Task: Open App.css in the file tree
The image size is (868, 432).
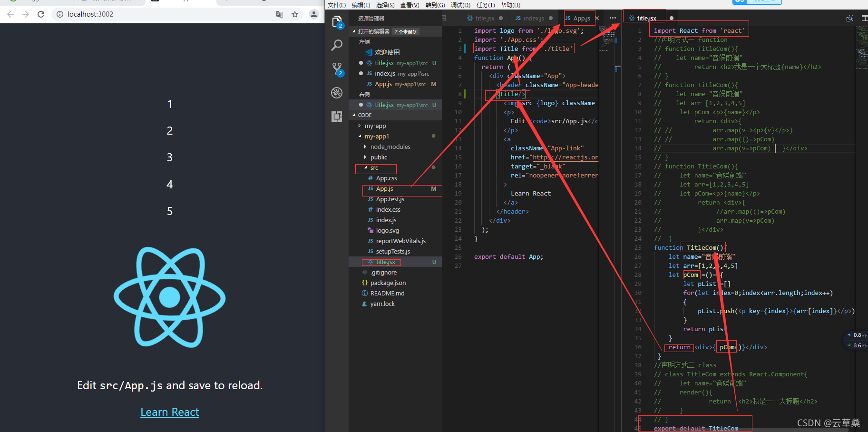Action: pos(386,178)
